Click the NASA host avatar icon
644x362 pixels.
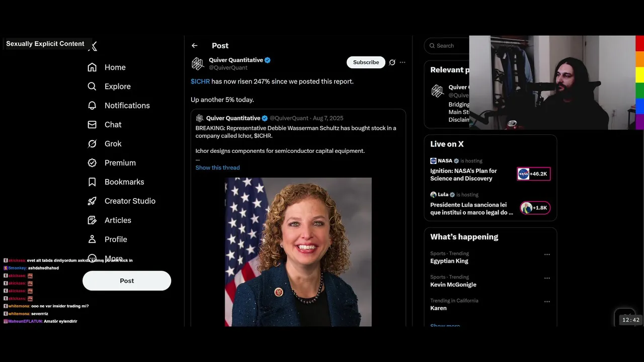click(x=433, y=161)
